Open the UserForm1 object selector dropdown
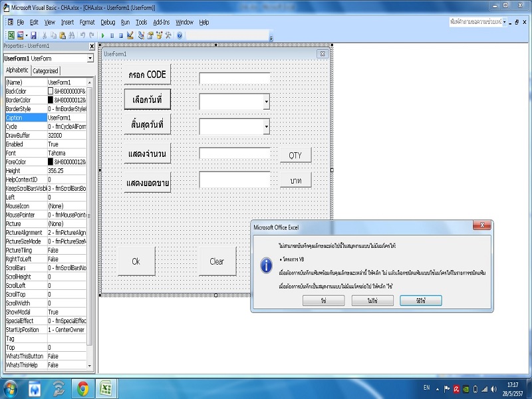532x399 pixels. (x=90, y=59)
